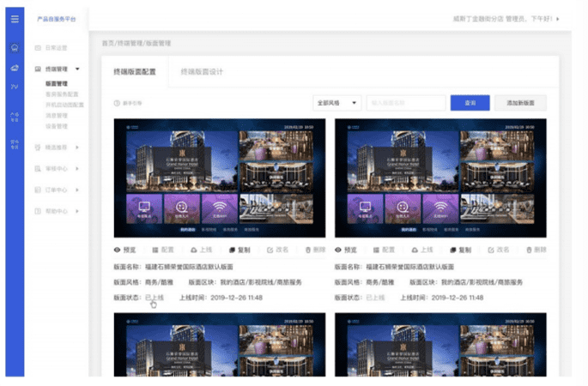Select 开机启动图配置 submenu item
Viewport: 588px width, 386px height.
[x=64, y=105]
